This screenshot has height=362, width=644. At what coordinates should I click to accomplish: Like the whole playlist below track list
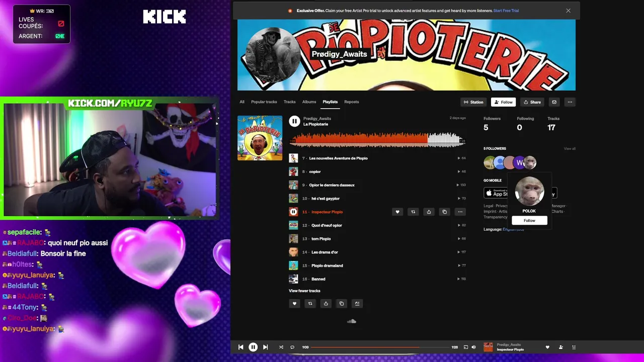click(295, 303)
